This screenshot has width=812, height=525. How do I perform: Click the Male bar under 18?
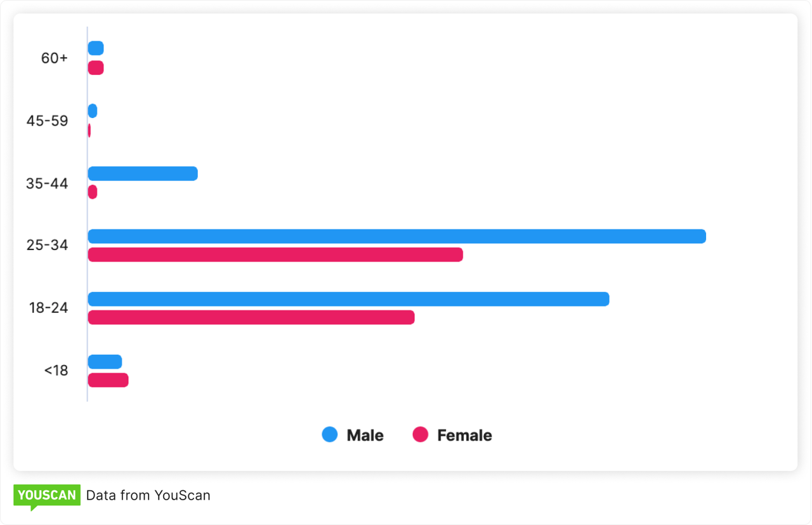(x=105, y=362)
